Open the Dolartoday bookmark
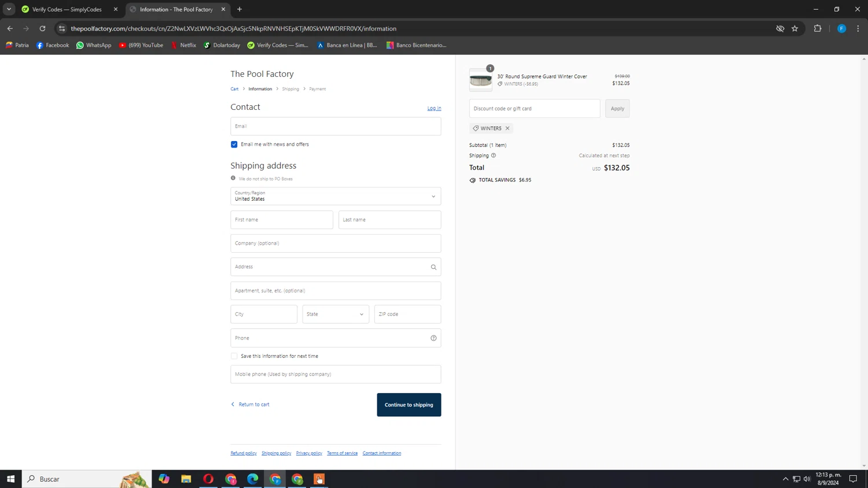The height and width of the screenshot is (488, 868). (222, 45)
